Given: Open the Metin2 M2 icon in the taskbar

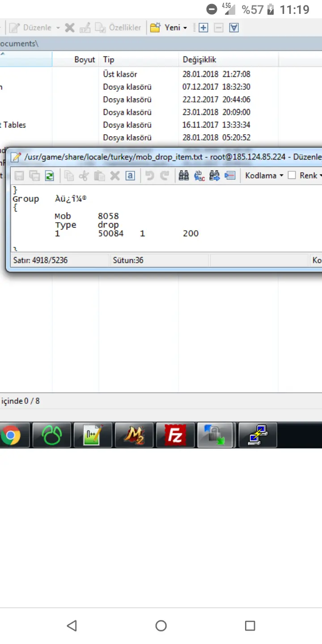Looking at the screenshot, I should click(134, 436).
